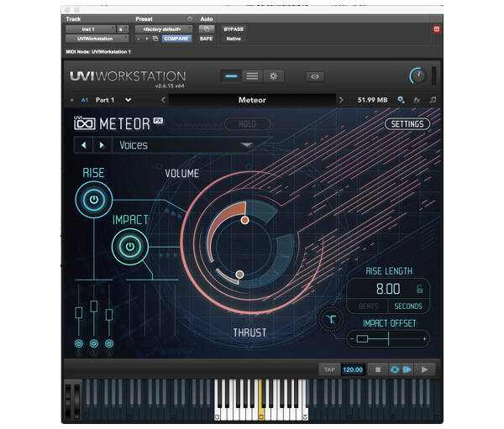Click the Native format button
The width and height of the screenshot is (504, 429).
234,39
